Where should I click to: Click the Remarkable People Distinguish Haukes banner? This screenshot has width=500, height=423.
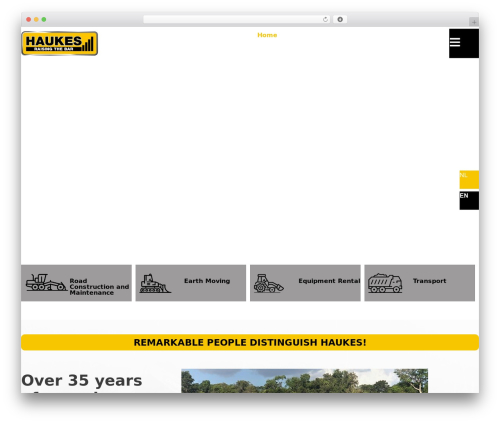[250, 342]
